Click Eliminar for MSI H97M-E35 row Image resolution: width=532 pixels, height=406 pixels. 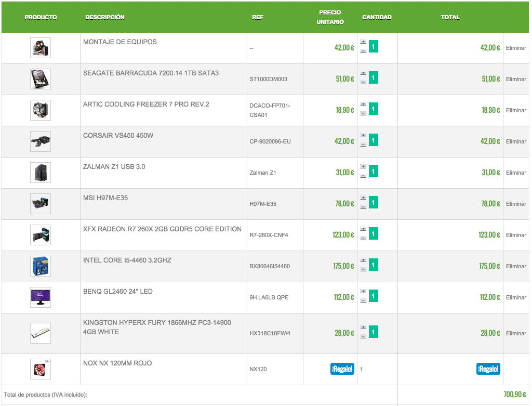click(516, 204)
